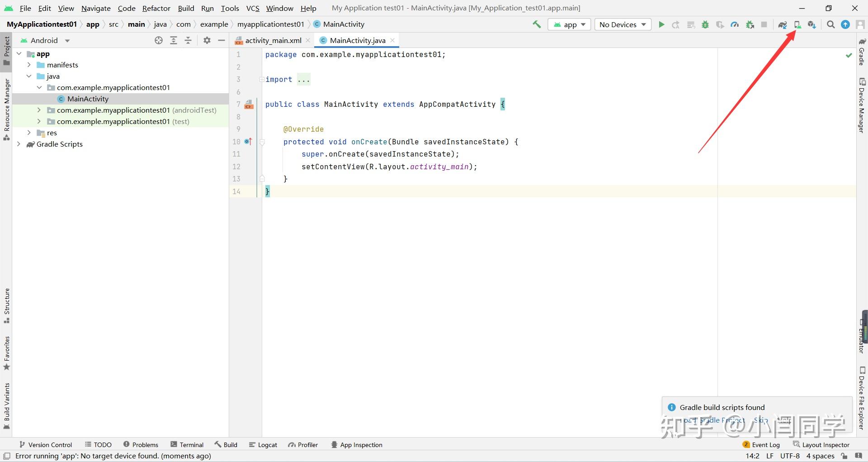Expand the res folder
This screenshot has width=868, height=462.
29,133
